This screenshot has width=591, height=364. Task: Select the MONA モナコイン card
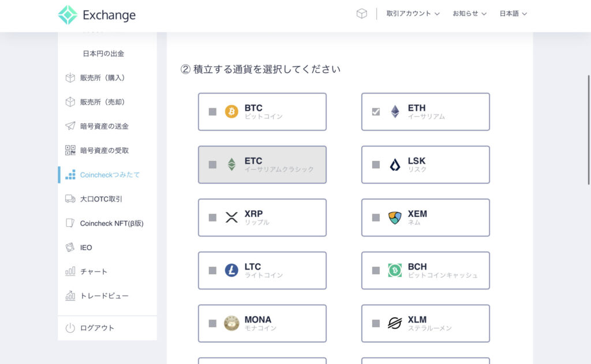click(263, 323)
